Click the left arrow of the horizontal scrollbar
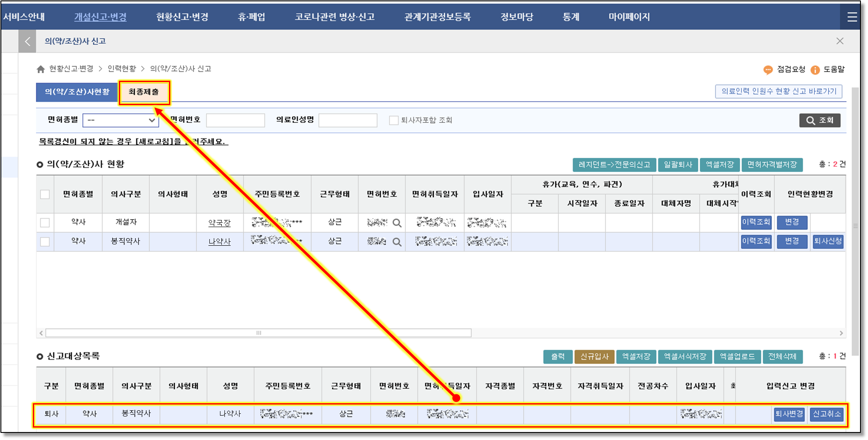 (41, 333)
